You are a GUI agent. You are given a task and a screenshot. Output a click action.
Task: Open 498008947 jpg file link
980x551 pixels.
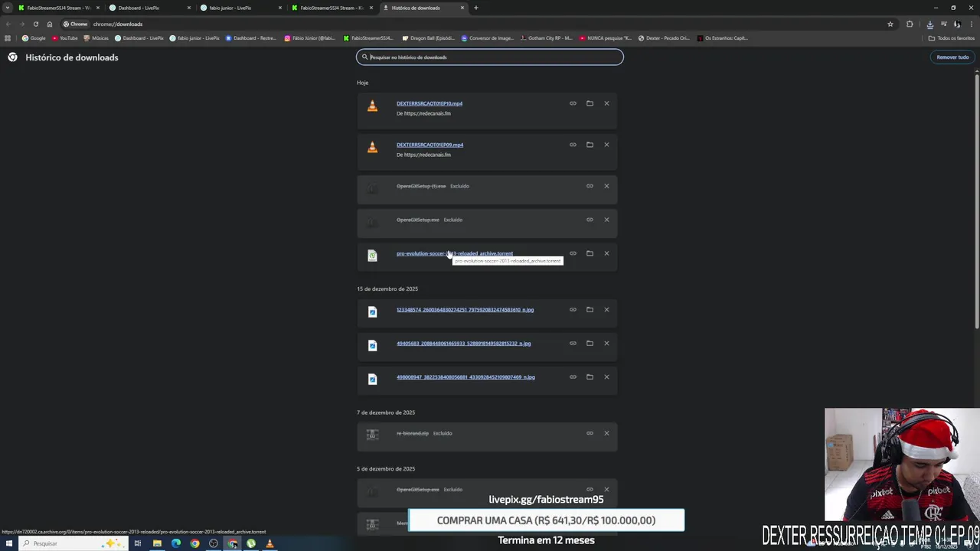[x=465, y=377]
